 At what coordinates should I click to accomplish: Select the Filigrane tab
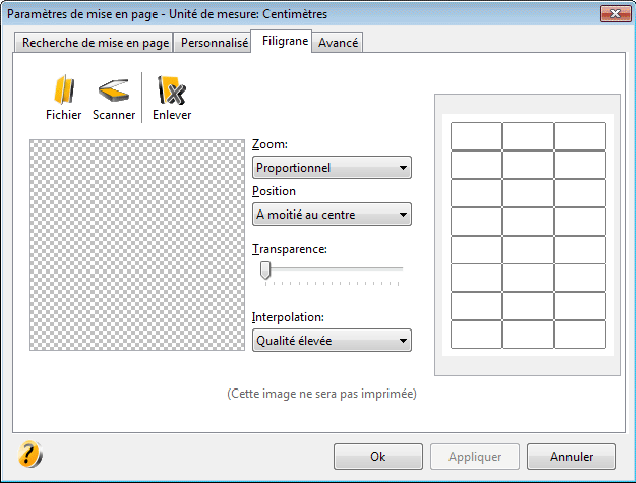point(284,41)
